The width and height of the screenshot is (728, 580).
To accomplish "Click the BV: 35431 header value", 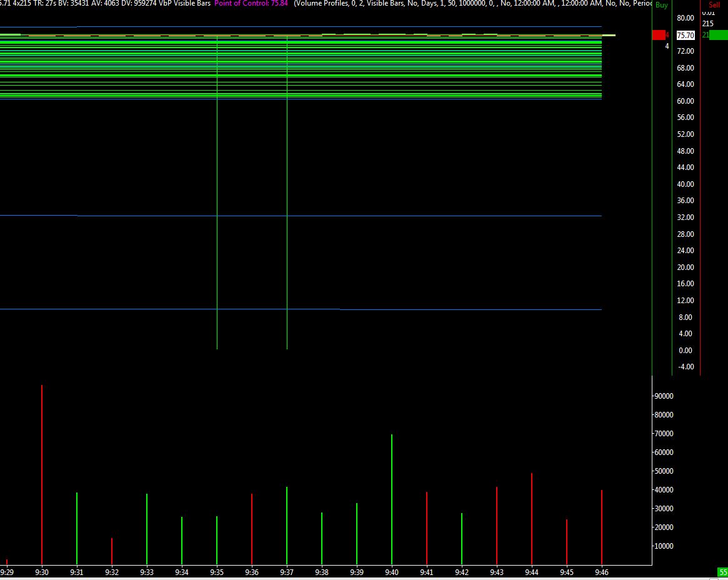I will click(x=73, y=3).
